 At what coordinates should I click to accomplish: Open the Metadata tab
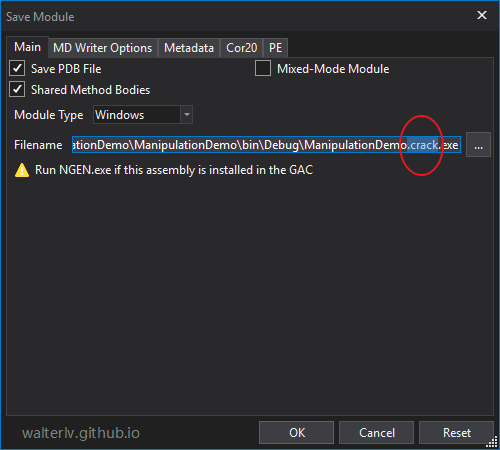coord(189,48)
